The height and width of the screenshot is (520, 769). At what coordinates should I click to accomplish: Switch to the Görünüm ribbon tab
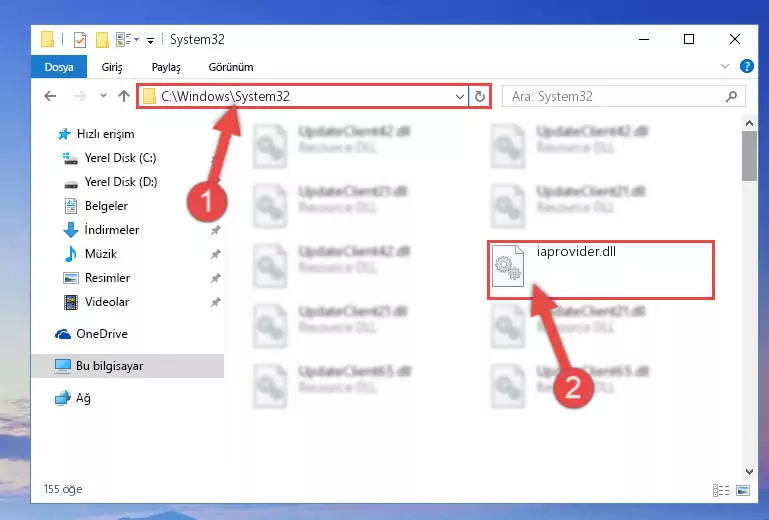point(231,67)
